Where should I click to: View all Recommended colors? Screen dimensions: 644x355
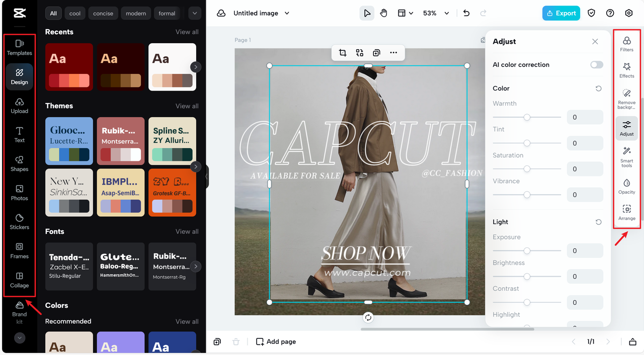coord(187,321)
